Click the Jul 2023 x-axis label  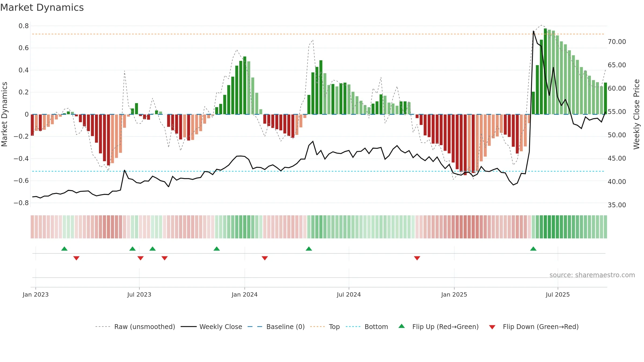[x=139, y=294]
